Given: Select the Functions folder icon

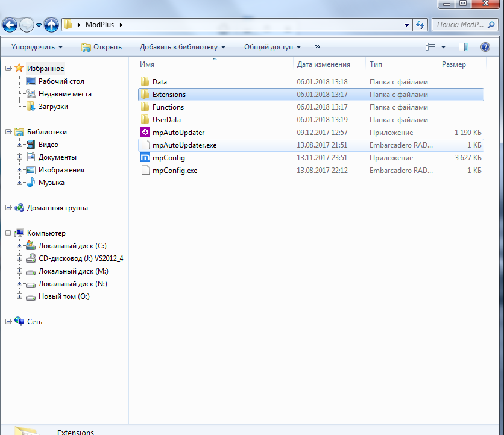Looking at the screenshot, I should [x=145, y=107].
